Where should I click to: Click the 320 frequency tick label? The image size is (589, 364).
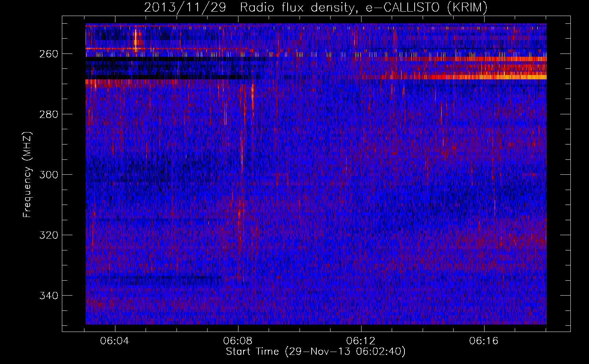click(48, 235)
